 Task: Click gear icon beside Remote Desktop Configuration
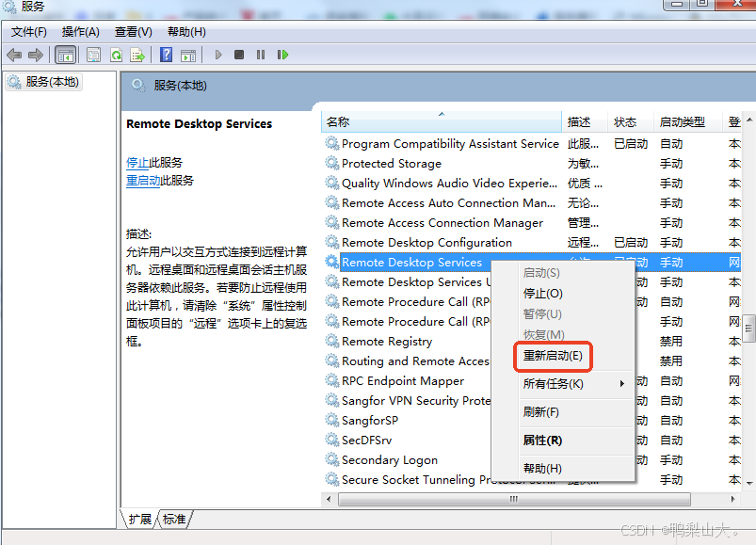331,242
